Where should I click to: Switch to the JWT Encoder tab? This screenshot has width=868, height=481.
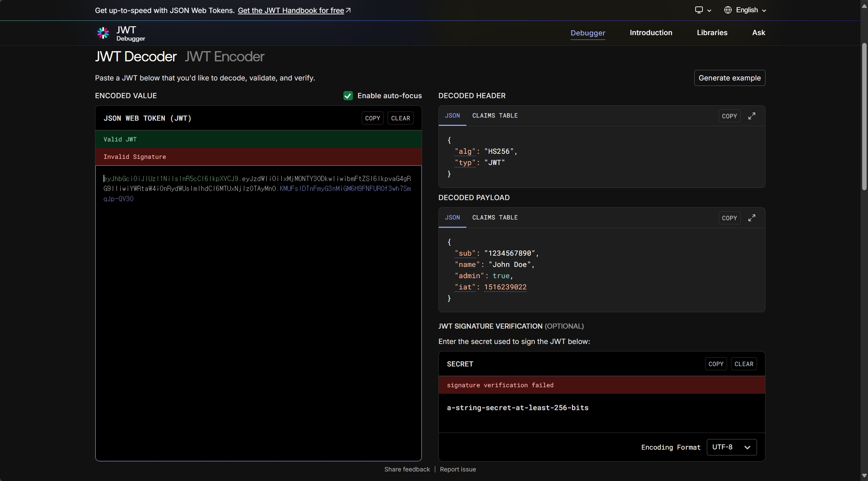pyautogui.click(x=224, y=57)
